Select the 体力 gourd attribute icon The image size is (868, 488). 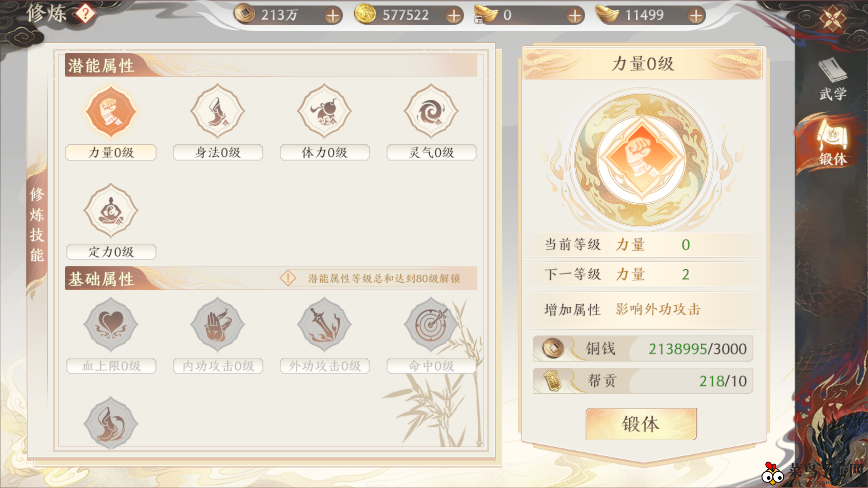324,111
